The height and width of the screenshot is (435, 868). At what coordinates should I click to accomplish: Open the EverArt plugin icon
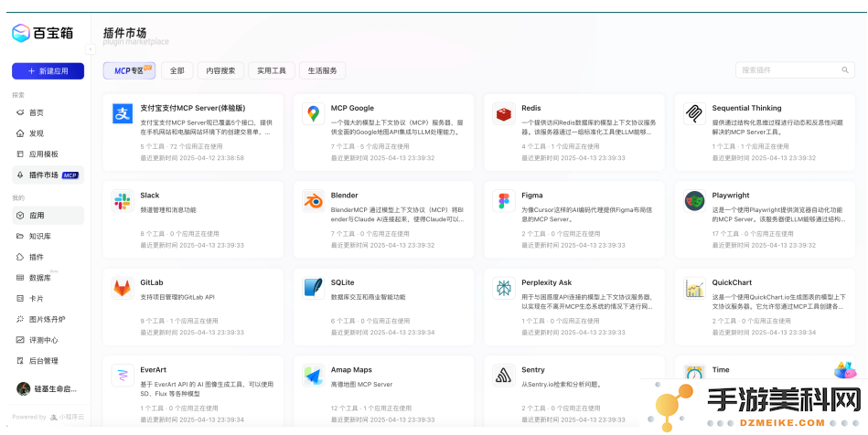(123, 376)
